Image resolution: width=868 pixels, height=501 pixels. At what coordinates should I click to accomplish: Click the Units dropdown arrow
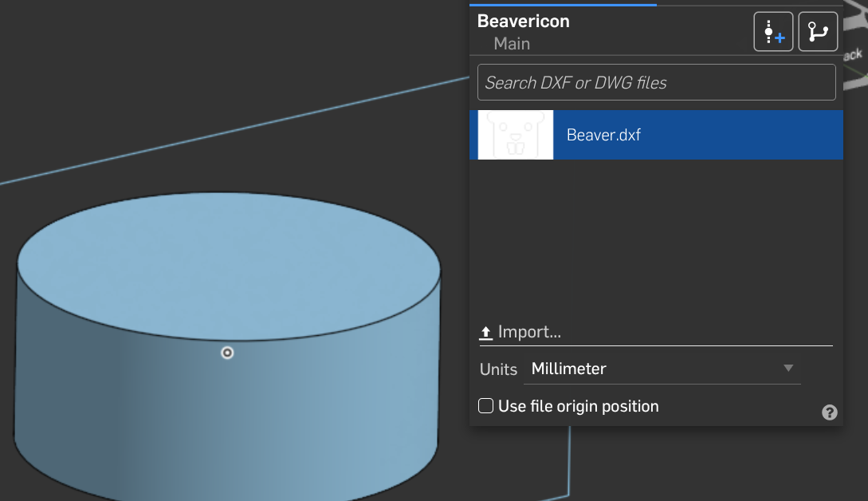click(788, 369)
